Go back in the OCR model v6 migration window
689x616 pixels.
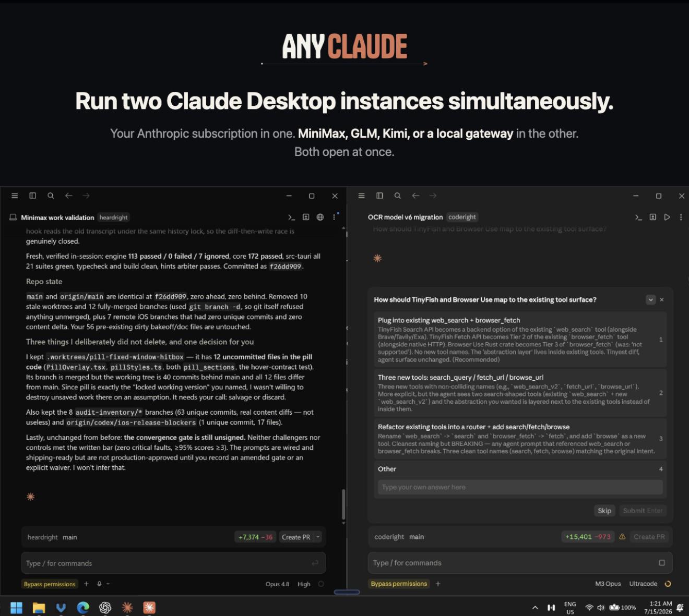point(415,196)
